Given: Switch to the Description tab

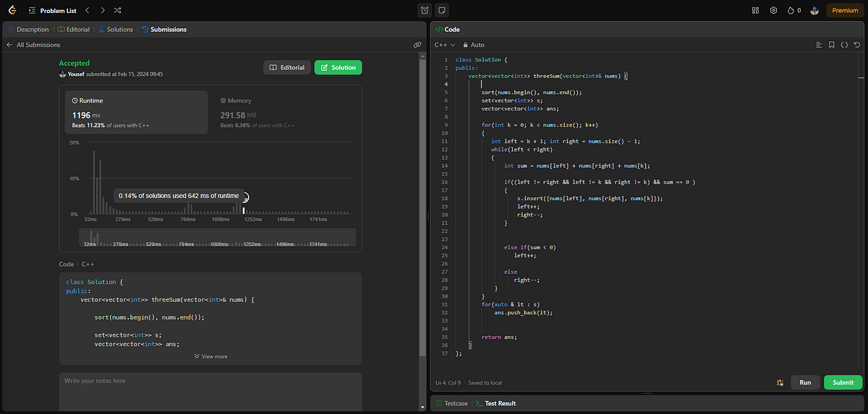Looking at the screenshot, I should pos(28,30).
